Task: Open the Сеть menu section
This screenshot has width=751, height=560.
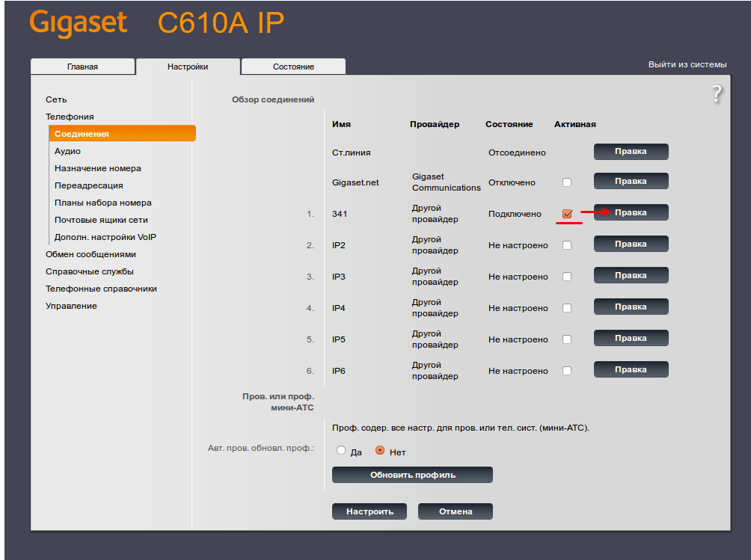Action: coord(56,99)
